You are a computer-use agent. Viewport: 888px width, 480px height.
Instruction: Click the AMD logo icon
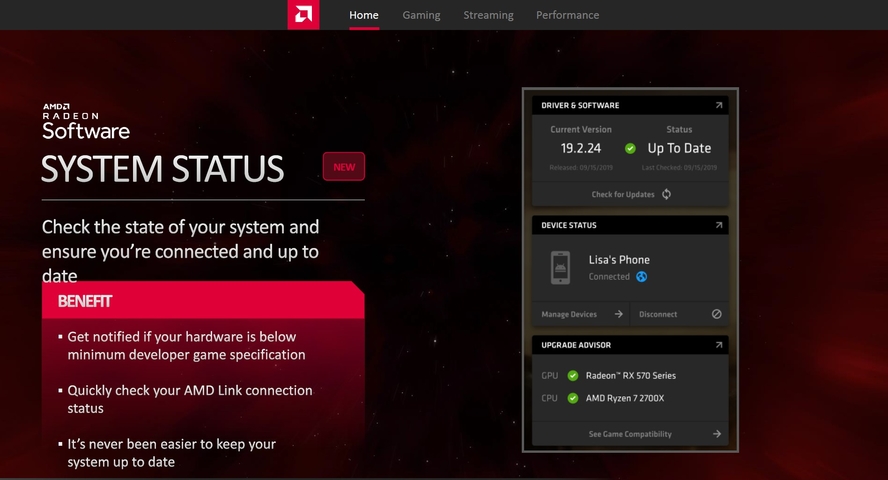(304, 15)
